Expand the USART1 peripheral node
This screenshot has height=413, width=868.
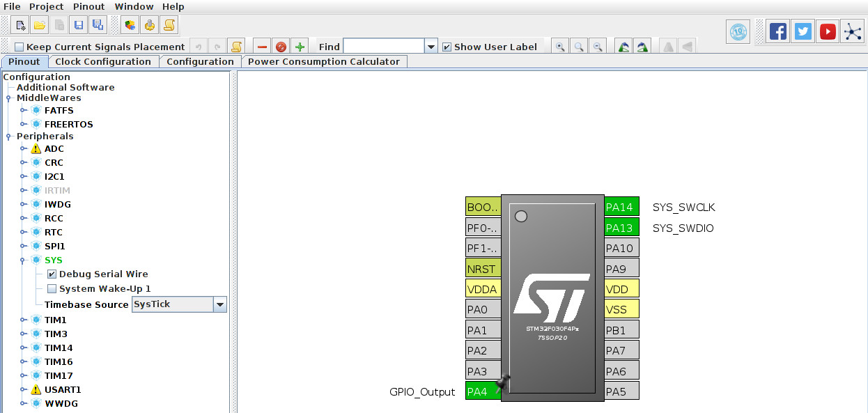(23, 390)
